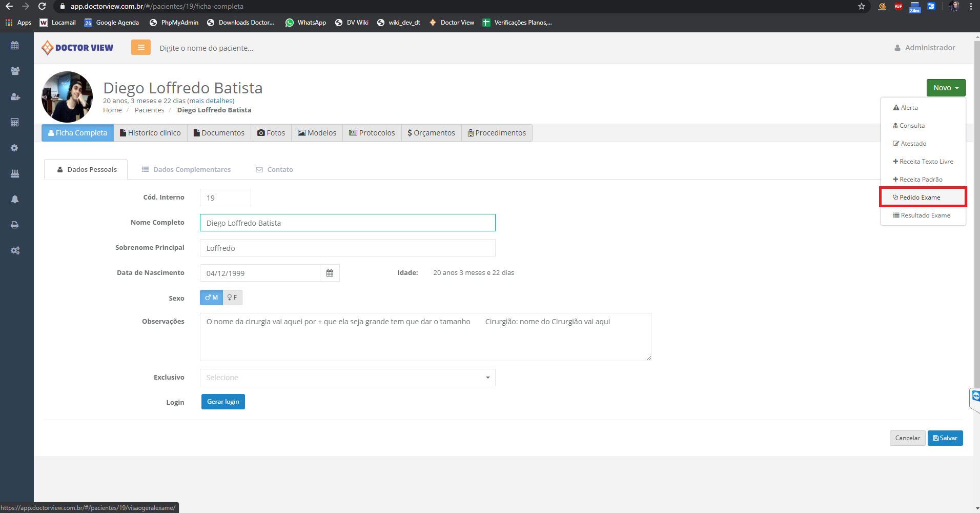The image size is (980, 513).
Task: Open the Historico clinico tab
Action: pyautogui.click(x=150, y=133)
